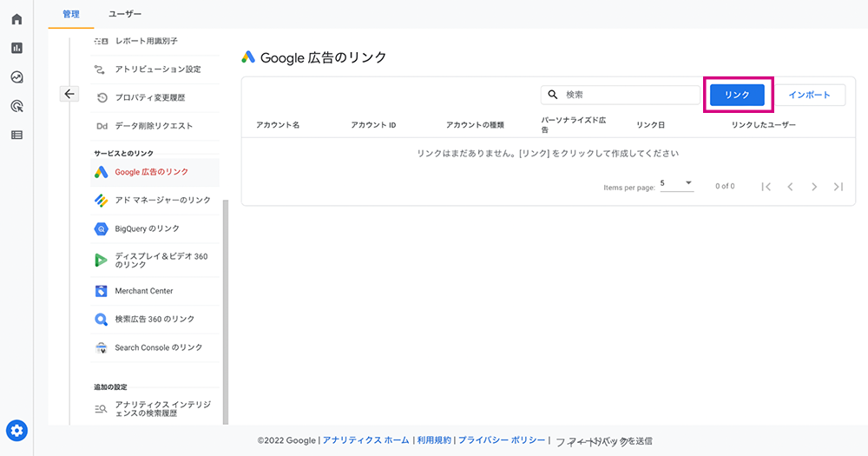868x456 pixels.
Task: Click the レポート用識別子 icon
Action: pos(101,41)
